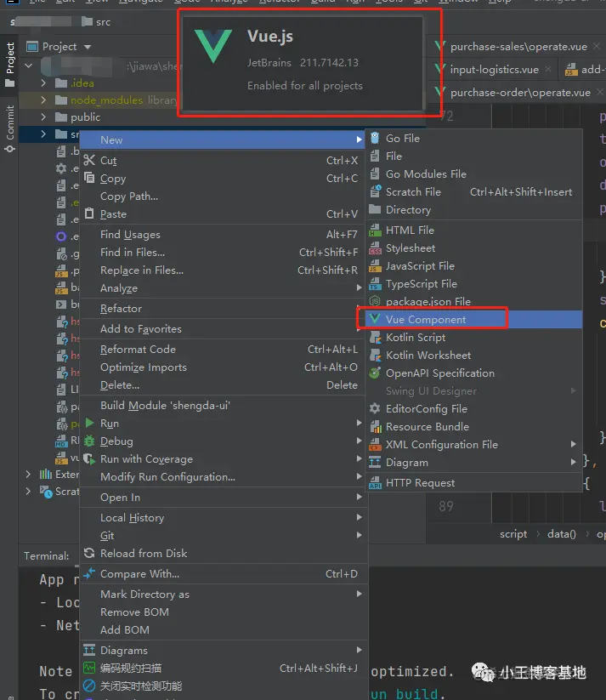Viewport: 606px width, 700px height.
Task: Create a new Kotlin Script
Action: [x=474, y=338]
